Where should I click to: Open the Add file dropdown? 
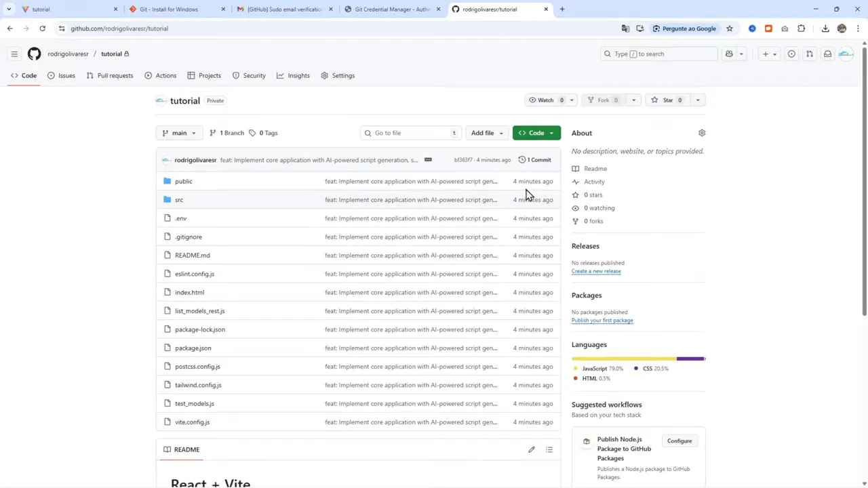[486, 132]
